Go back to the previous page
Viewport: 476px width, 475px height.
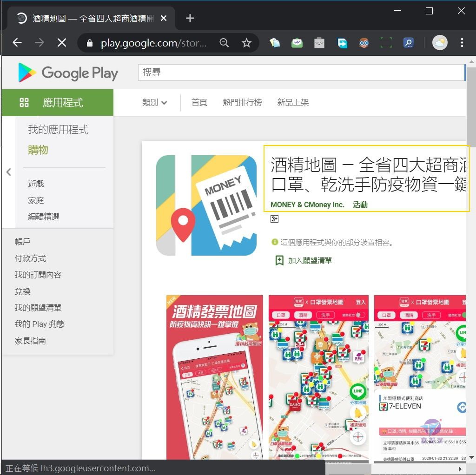click(17, 42)
